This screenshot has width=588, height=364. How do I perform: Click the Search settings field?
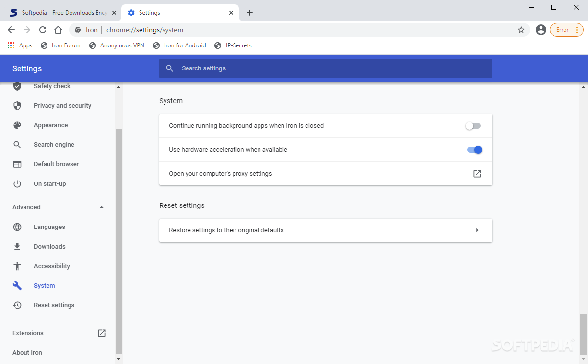pyautogui.click(x=326, y=68)
